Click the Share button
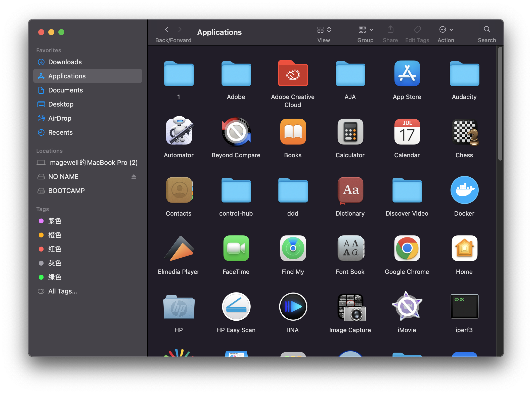 click(x=390, y=29)
